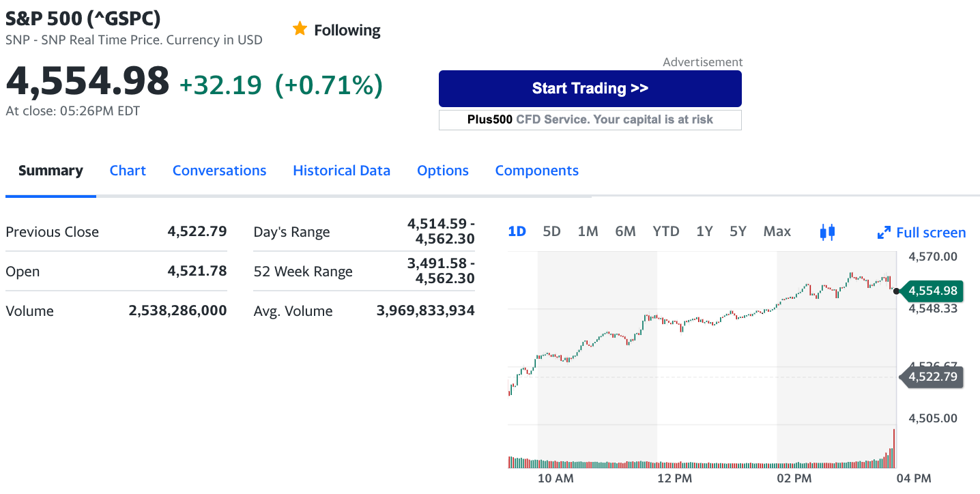
Task: Click the +32.19 price change value
Action: [220, 85]
